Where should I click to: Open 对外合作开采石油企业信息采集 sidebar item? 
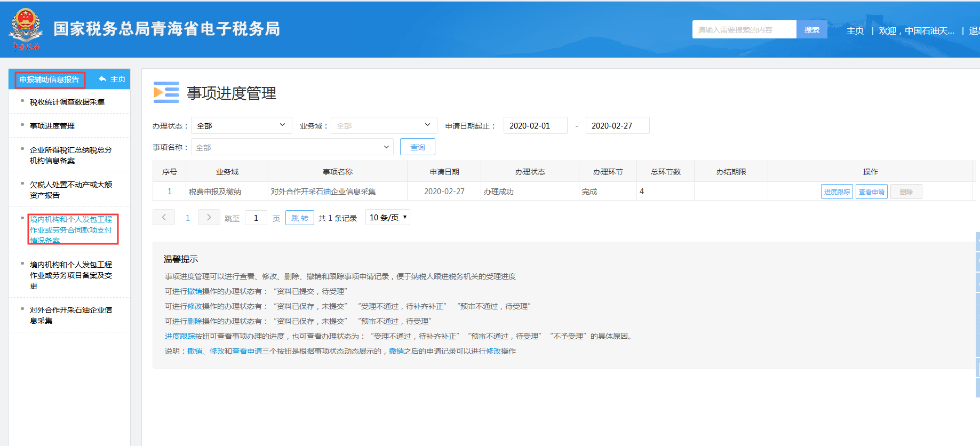70,315
